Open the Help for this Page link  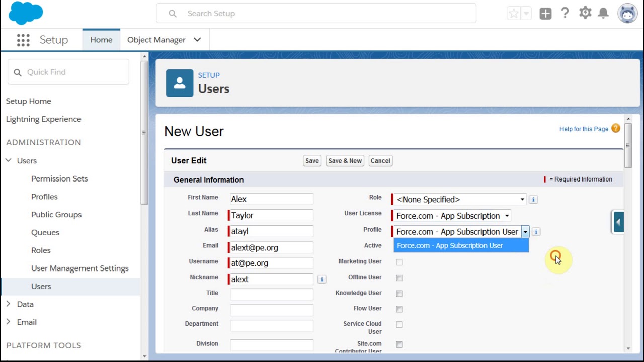(x=584, y=129)
